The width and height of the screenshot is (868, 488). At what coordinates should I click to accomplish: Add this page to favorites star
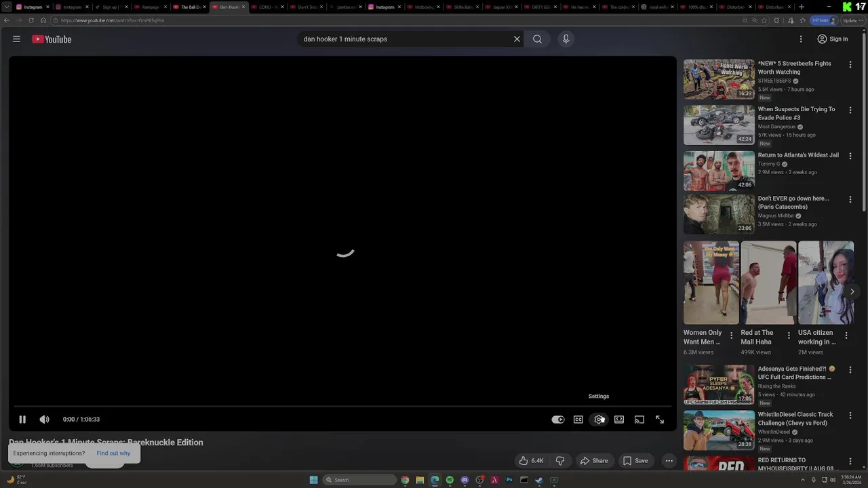click(764, 20)
